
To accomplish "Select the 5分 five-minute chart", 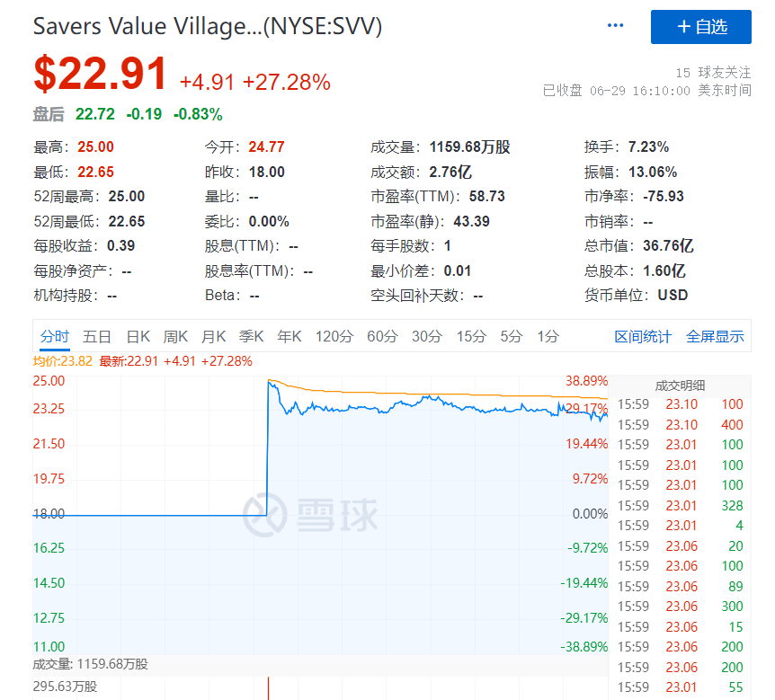I will 509,335.
